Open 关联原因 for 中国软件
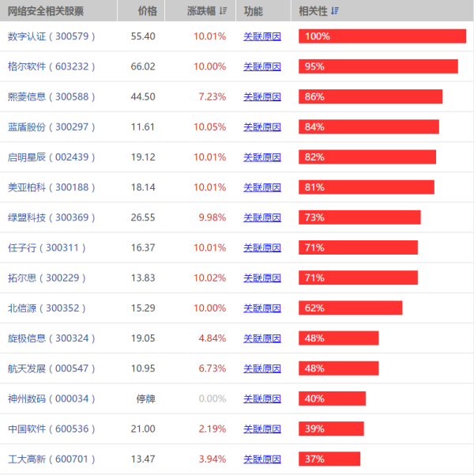Screen dimensions: 474x476 262,429
